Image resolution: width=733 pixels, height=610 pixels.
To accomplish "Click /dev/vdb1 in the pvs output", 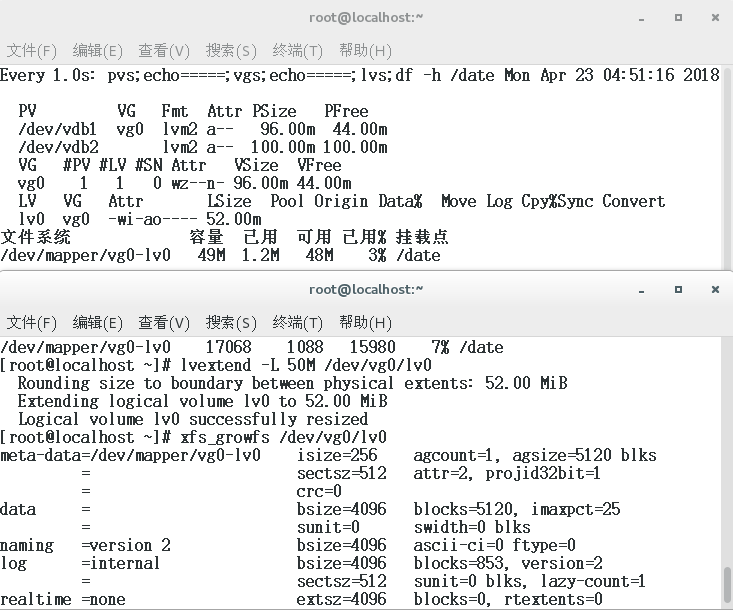I will (x=58, y=129).
